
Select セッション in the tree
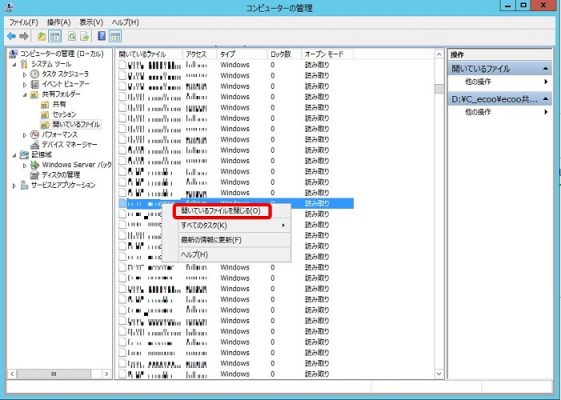tap(64, 114)
